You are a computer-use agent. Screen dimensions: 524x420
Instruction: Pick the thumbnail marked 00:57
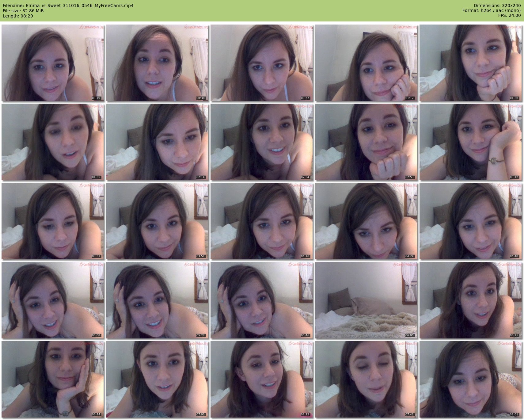pos(262,63)
